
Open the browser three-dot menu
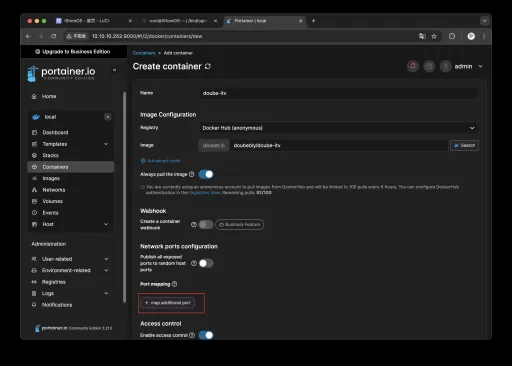[x=484, y=36]
